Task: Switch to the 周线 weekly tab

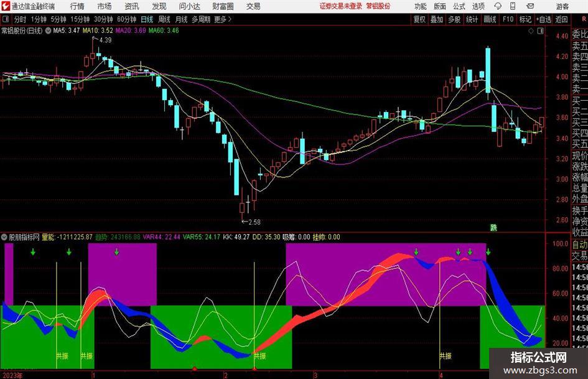Action: [x=164, y=19]
